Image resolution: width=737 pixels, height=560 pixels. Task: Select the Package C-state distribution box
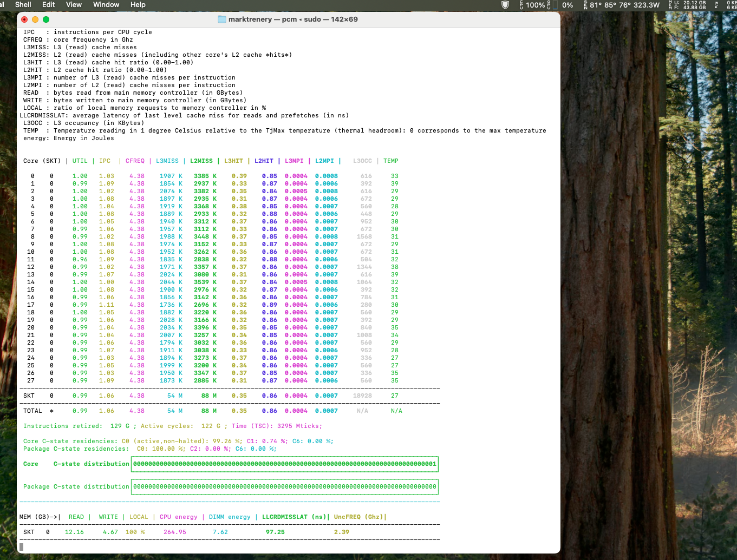pyautogui.click(x=285, y=486)
